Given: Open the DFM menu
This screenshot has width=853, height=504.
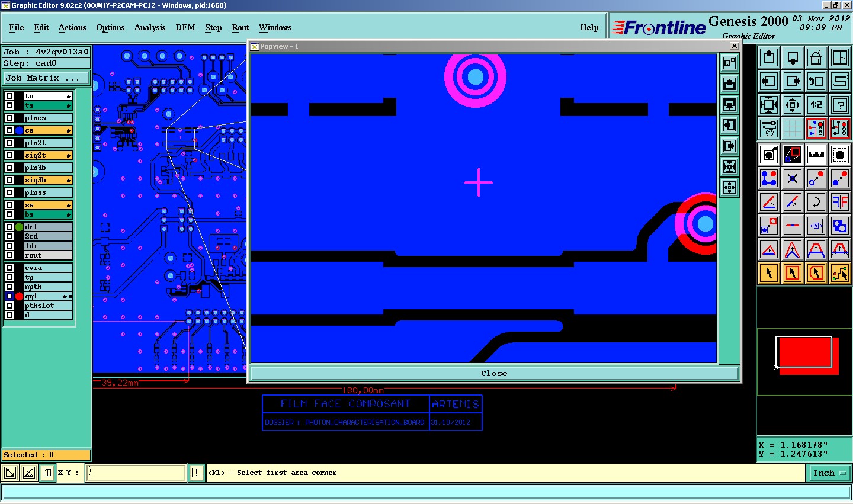Looking at the screenshot, I should 185,27.
